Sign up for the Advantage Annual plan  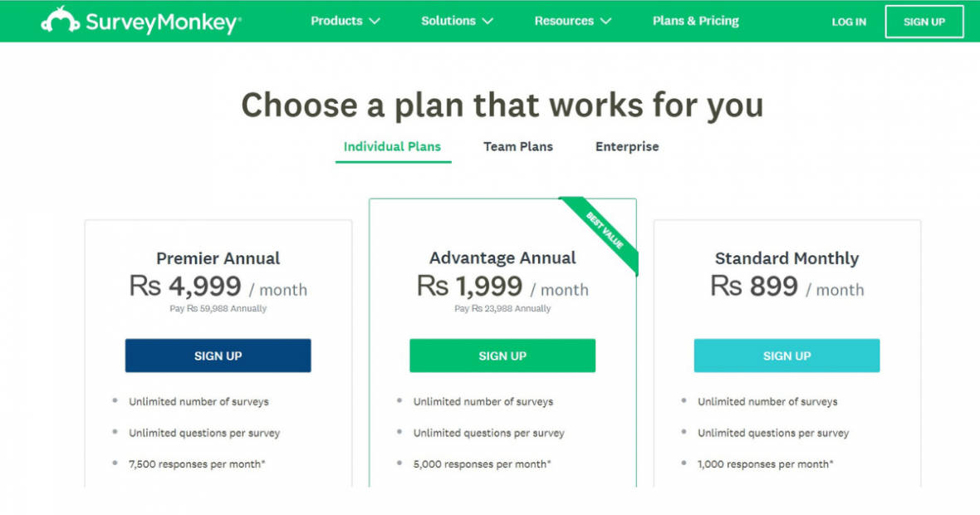502,356
